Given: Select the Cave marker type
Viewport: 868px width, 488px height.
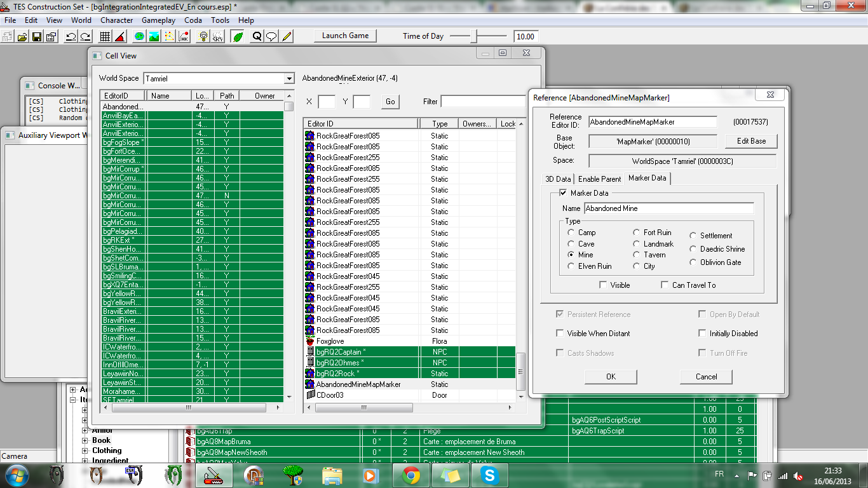Looking at the screenshot, I should 571,244.
